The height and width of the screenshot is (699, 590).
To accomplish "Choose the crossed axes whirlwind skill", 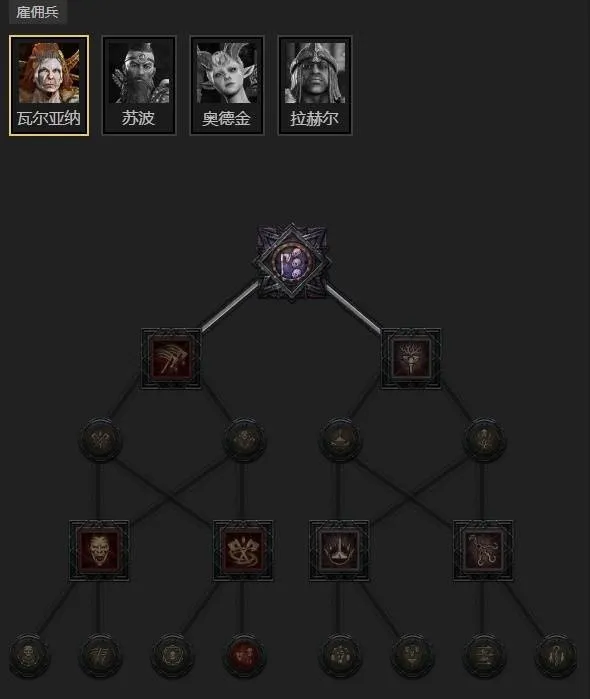I will point(243,551).
